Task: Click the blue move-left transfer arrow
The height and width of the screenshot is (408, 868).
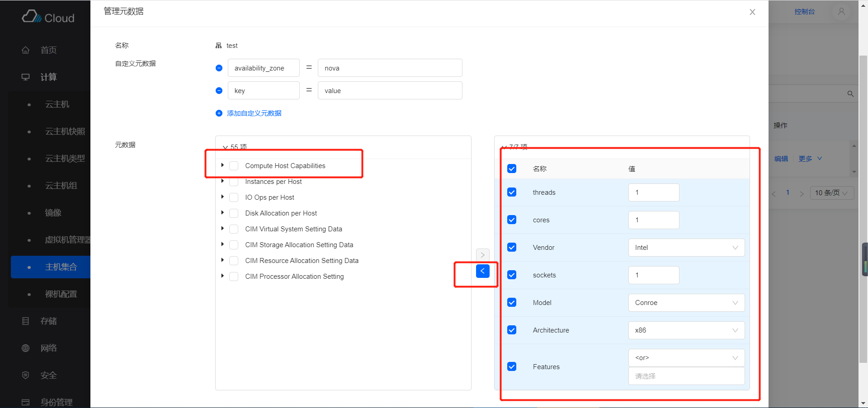Action: [x=482, y=271]
